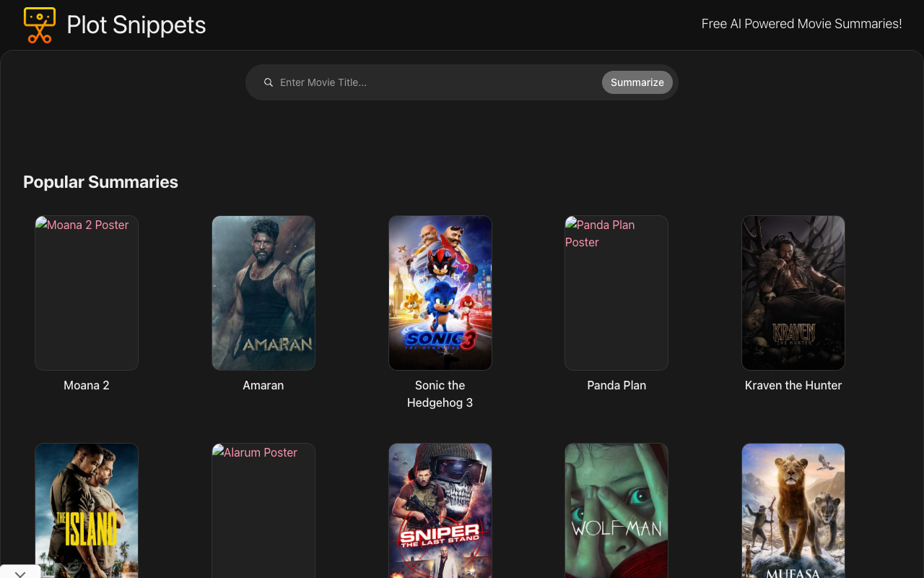Open the Alarum poster placeholder

pyautogui.click(x=263, y=511)
